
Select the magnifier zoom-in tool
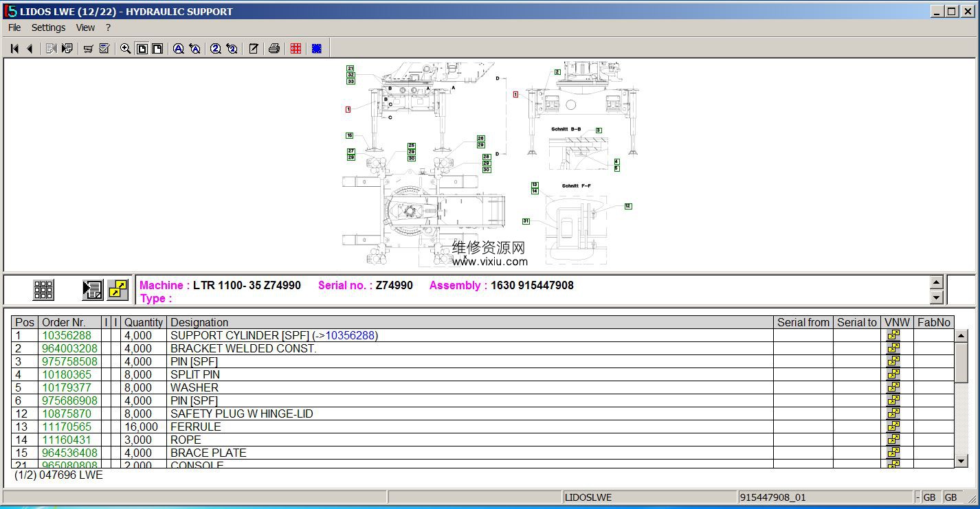pos(125,49)
